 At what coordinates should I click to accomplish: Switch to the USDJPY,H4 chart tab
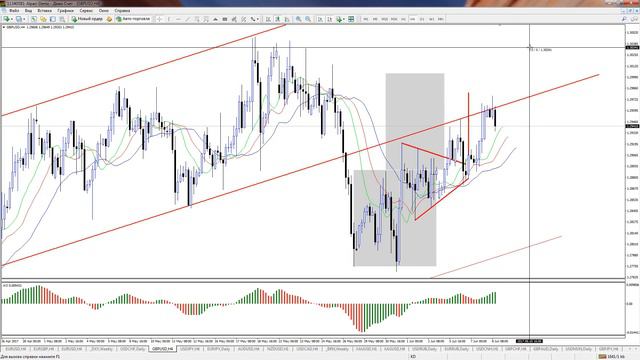[x=190, y=349]
